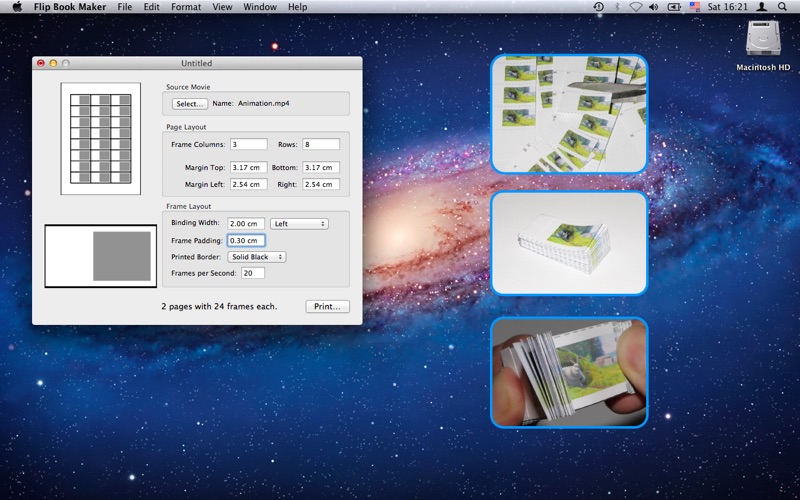The height and width of the screenshot is (500, 800).
Task: Click the Frames per Second field
Action: pos(253,273)
